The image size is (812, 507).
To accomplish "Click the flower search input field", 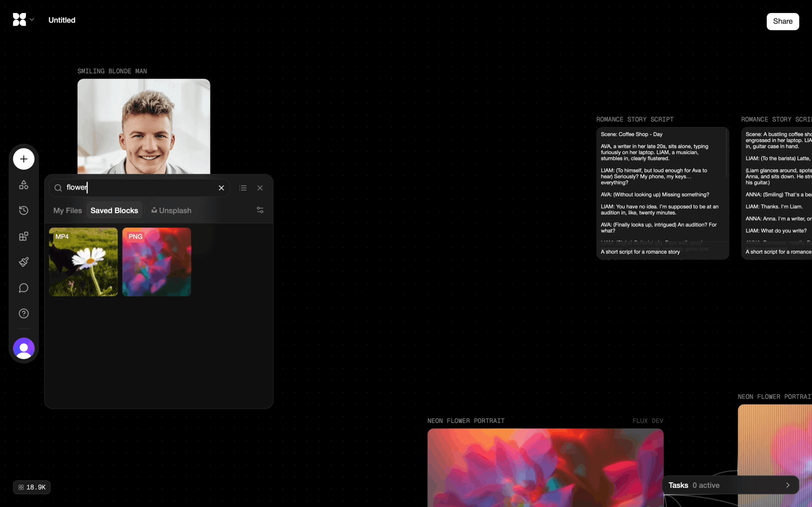I will pos(141,188).
